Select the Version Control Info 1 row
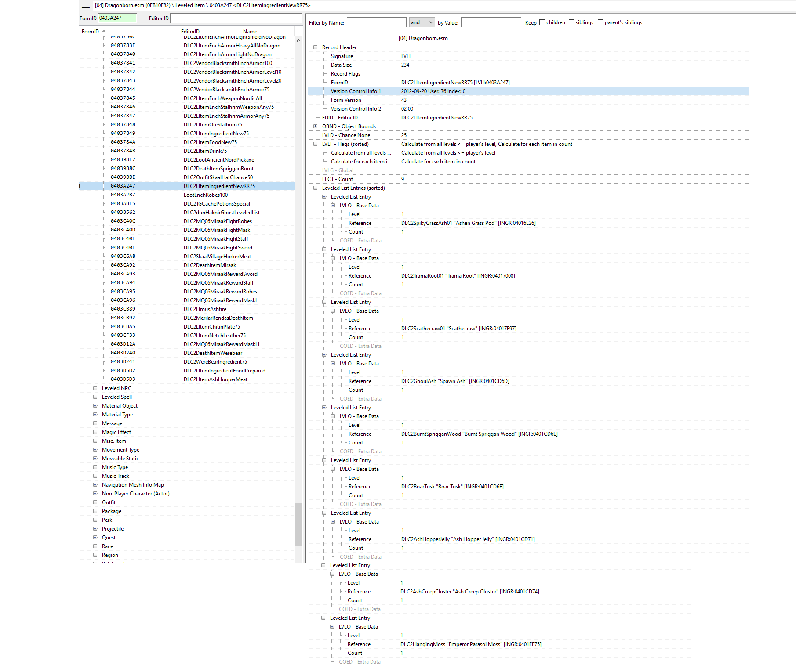 [x=528, y=91]
